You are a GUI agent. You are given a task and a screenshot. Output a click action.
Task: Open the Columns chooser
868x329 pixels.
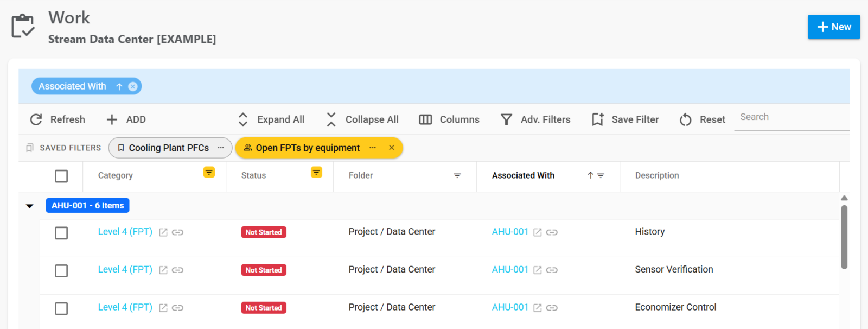(449, 119)
